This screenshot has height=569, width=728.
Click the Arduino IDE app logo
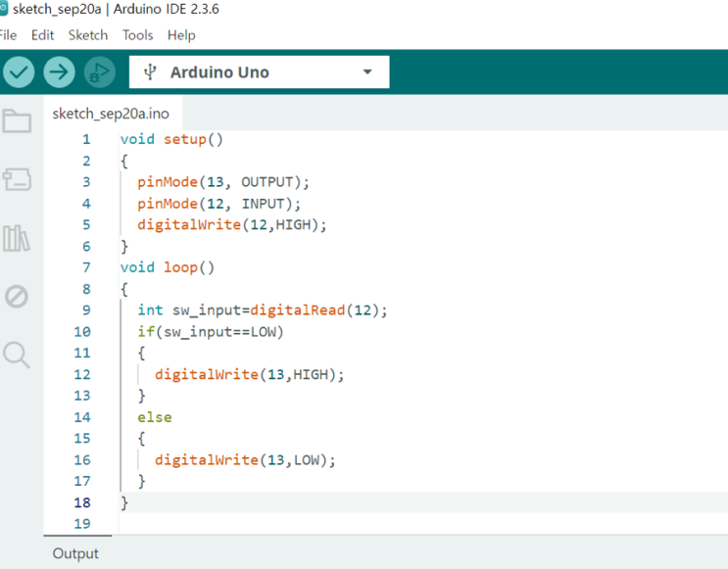point(3,9)
